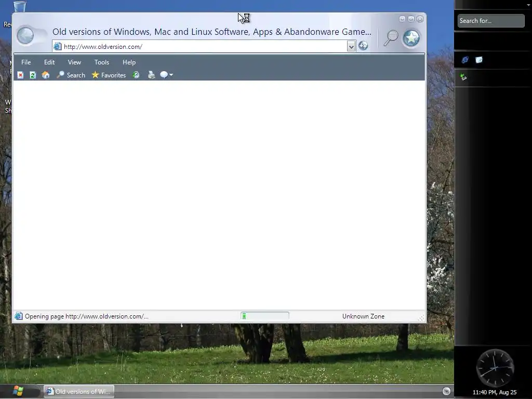Click 'Opening page http://www.oldversion.com/...' status text

pyautogui.click(x=87, y=316)
